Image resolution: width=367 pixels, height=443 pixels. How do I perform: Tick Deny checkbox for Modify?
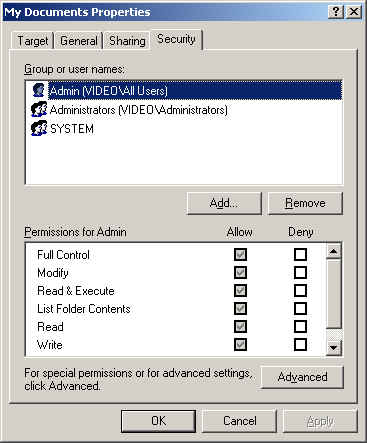[x=300, y=273]
